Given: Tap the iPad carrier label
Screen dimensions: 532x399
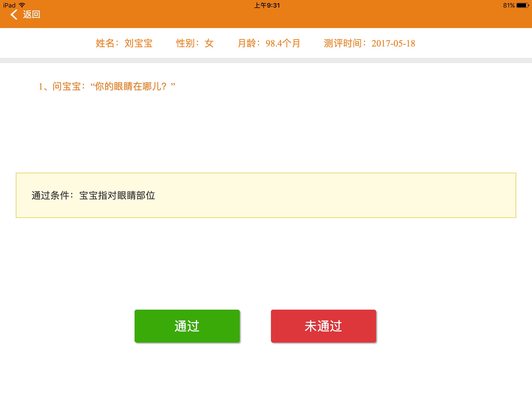Looking at the screenshot, I should 9,5.
